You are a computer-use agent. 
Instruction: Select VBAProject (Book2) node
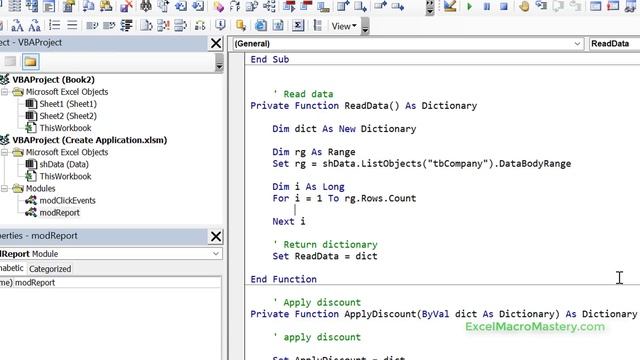click(53, 80)
